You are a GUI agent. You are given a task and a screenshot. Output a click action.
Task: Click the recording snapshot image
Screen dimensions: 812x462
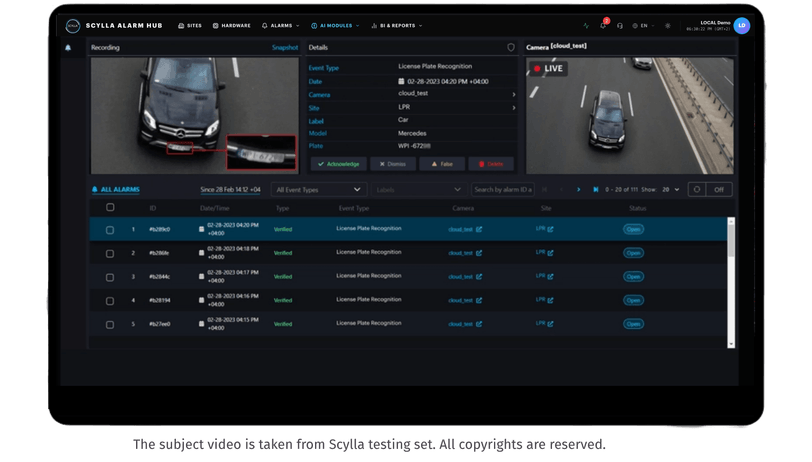(195, 116)
